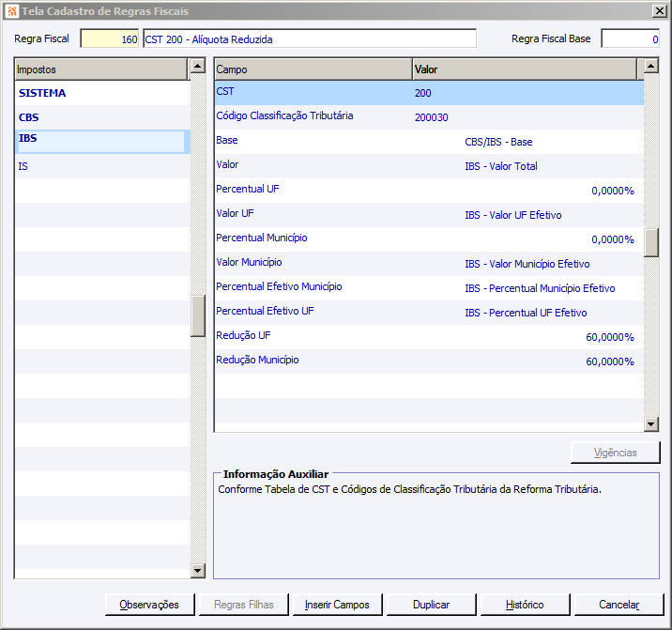Open the Observações dialog
Viewport: 672px width, 630px height.
tap(149, 605)
